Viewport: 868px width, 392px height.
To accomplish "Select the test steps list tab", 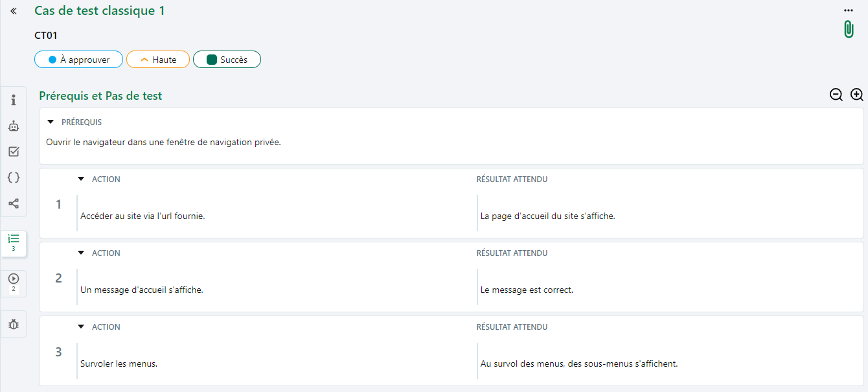I will 14,242.
